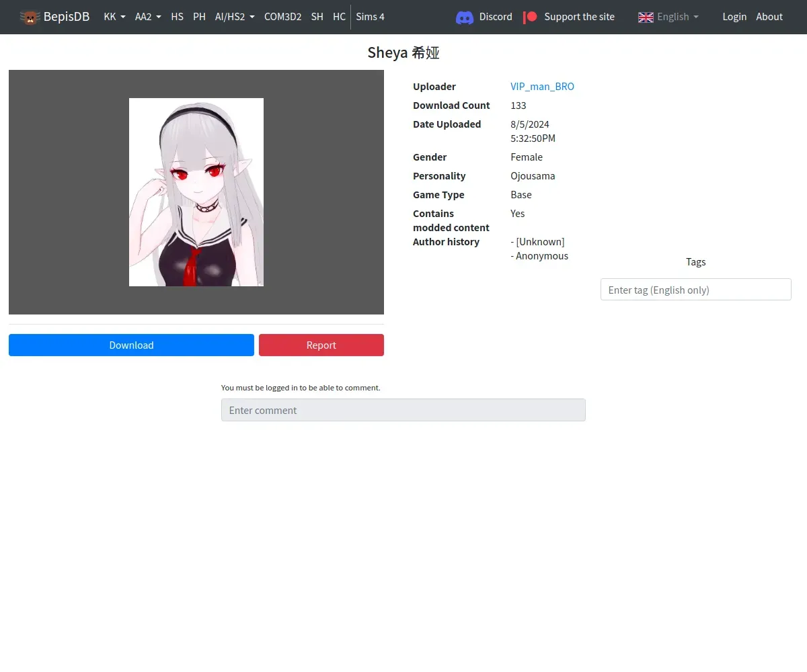This screenshot has width=807, height=672.
Task: Open the HC section
Action: tap(339, 17)
